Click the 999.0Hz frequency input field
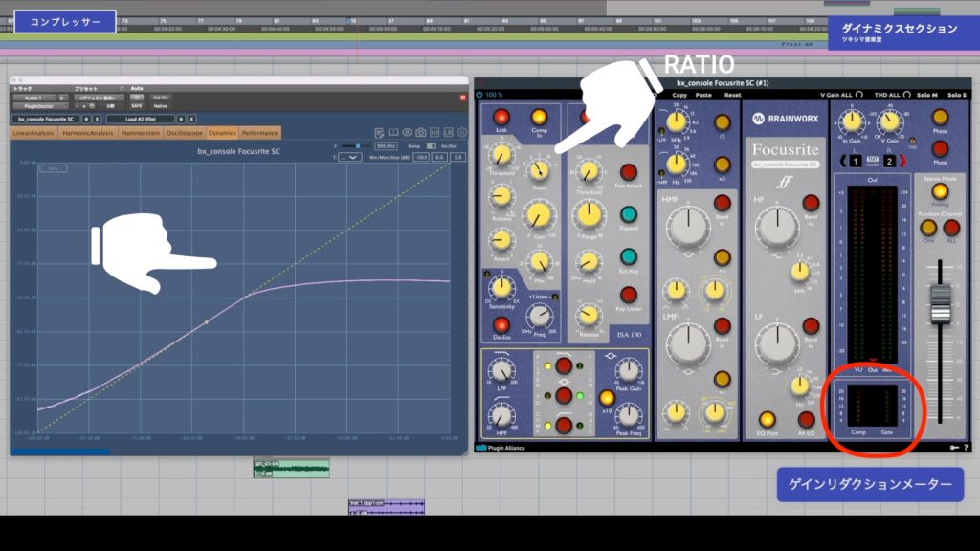 (386, 146)
